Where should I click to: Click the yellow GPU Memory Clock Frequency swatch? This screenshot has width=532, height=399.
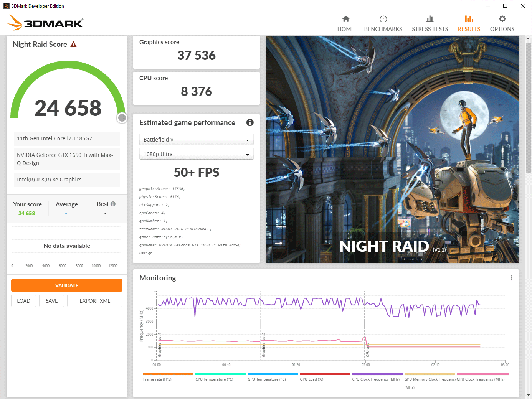pos(430,374)
